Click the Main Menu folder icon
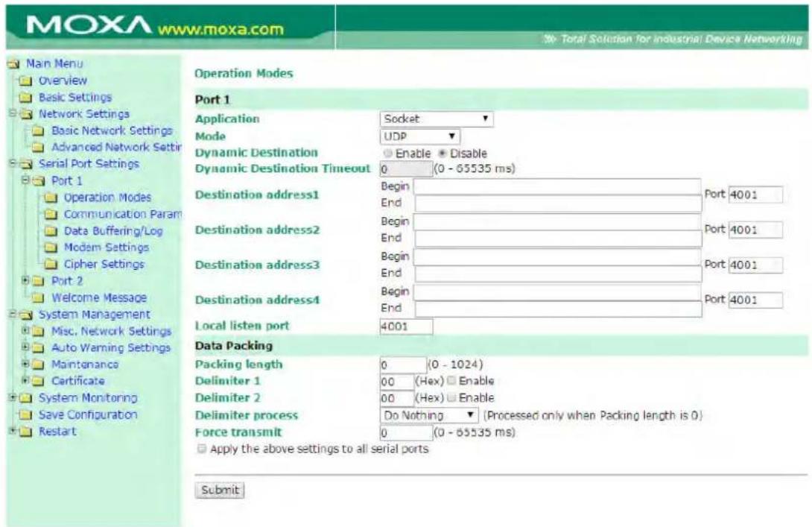 coord(13,64)
